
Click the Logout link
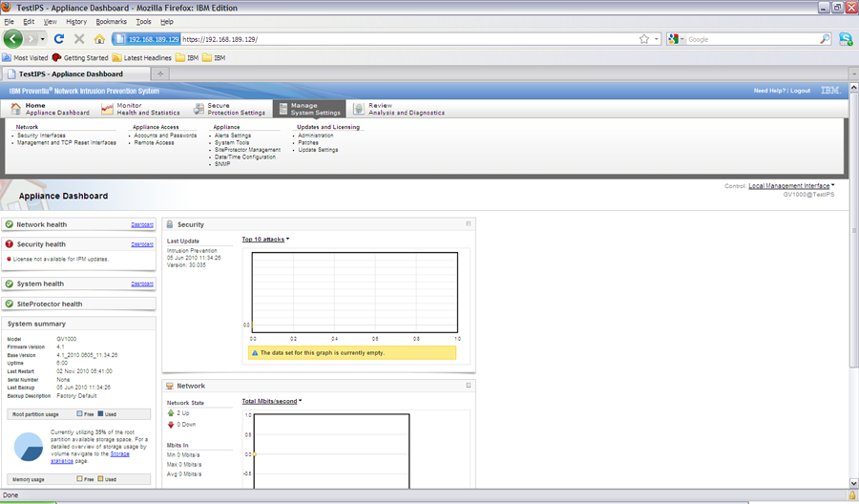coord(800,91)
